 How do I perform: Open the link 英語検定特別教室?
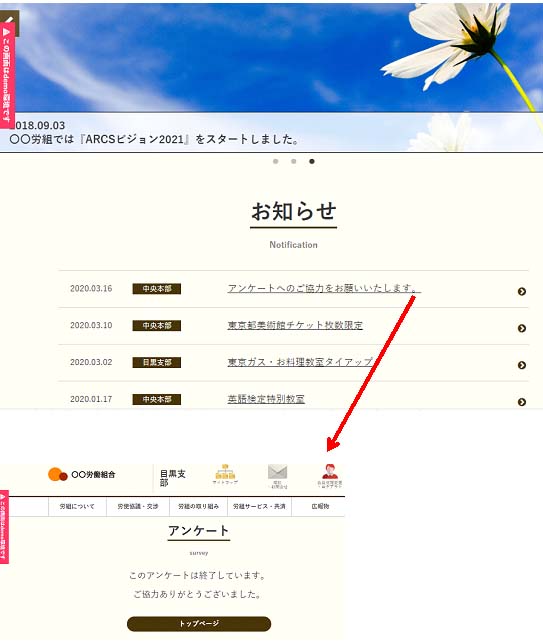pyautogui.click(x=266, y=399)
